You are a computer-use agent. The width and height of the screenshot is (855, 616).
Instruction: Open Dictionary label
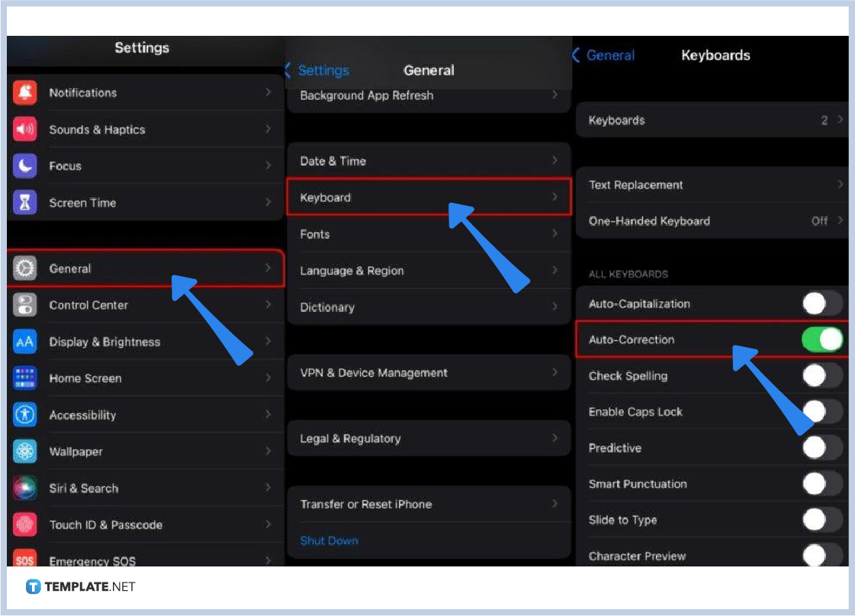[x=327, y=307]
